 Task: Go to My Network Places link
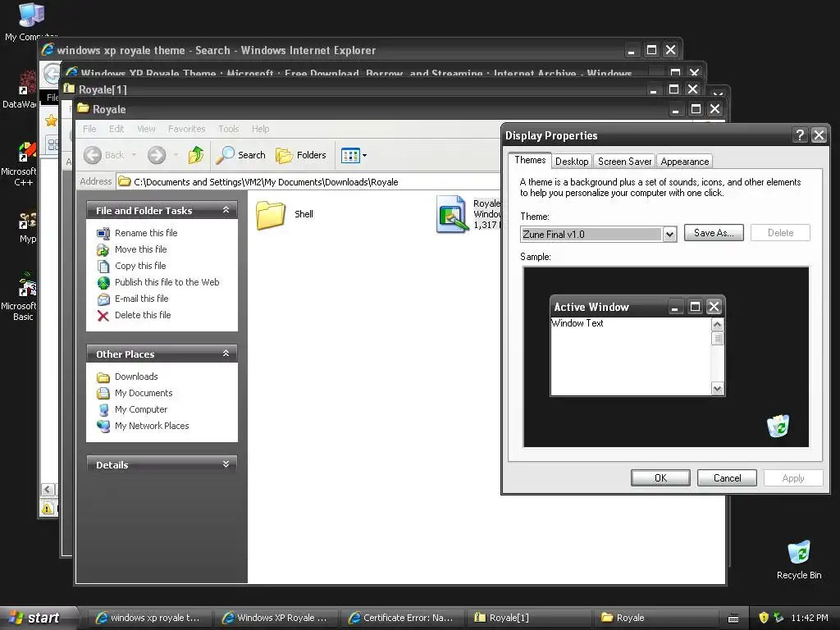(152, 426)
